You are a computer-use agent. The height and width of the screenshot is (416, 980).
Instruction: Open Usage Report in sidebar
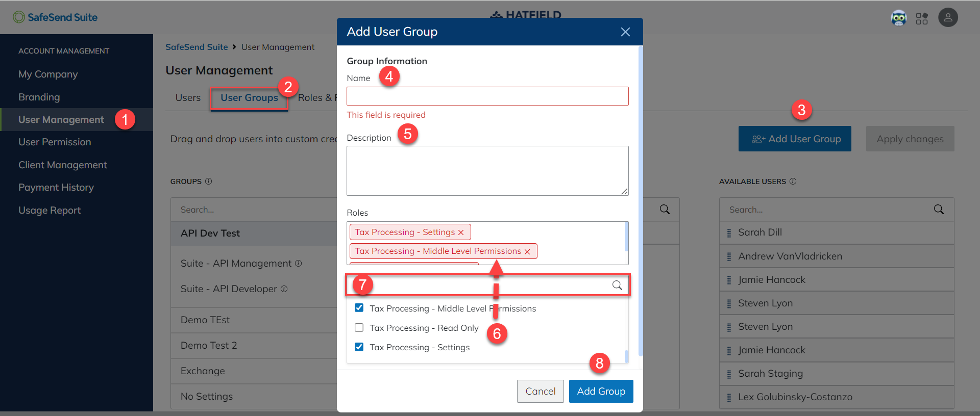(50, 211)
